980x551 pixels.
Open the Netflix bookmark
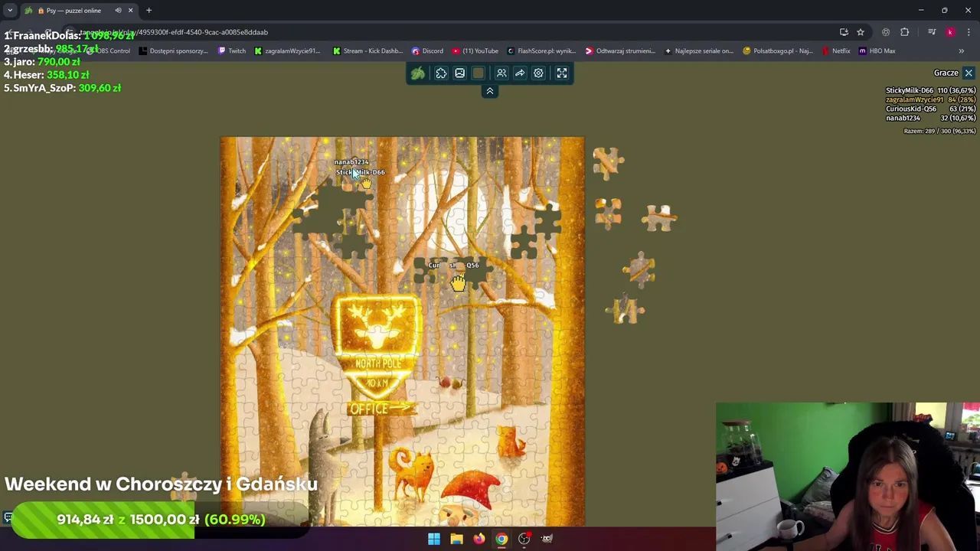(x=836, y=51)
